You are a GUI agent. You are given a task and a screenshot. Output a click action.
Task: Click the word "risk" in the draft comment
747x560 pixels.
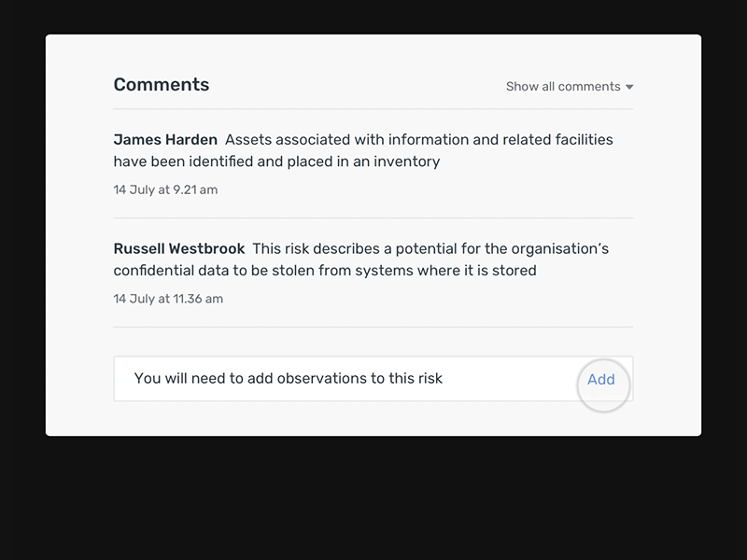[430, 379]
